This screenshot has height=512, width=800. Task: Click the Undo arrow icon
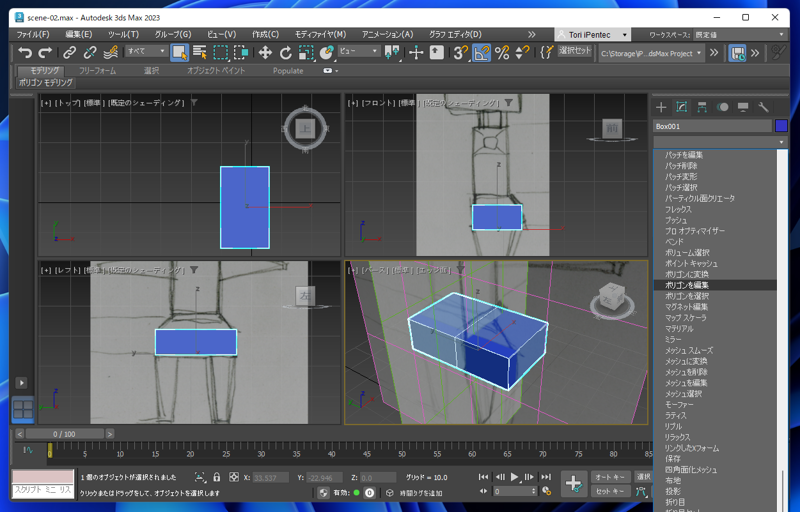tap(24, 52)
